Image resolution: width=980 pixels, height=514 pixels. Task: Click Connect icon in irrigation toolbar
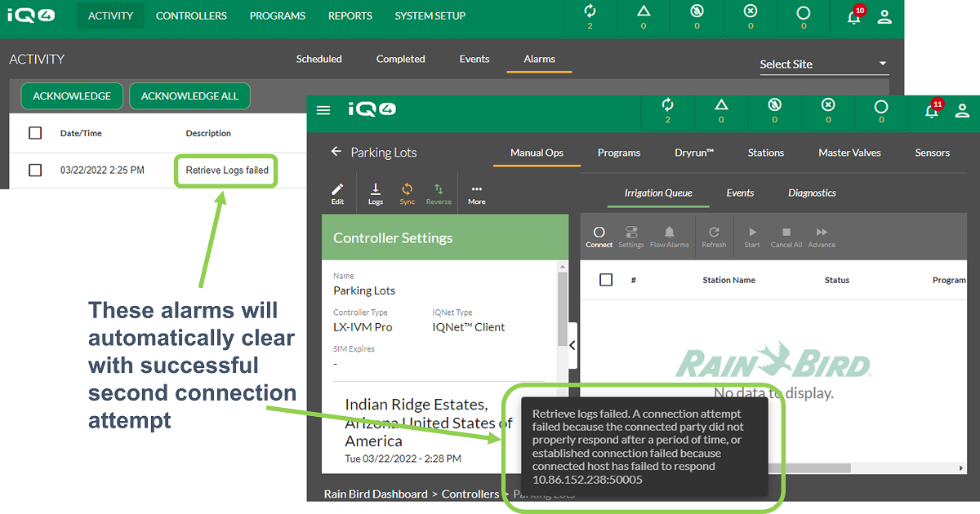click(x=599, y=237)
